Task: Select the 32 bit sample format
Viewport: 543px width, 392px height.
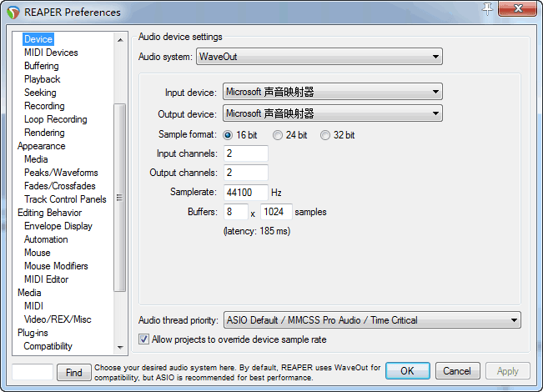Action: coord(325,135)
